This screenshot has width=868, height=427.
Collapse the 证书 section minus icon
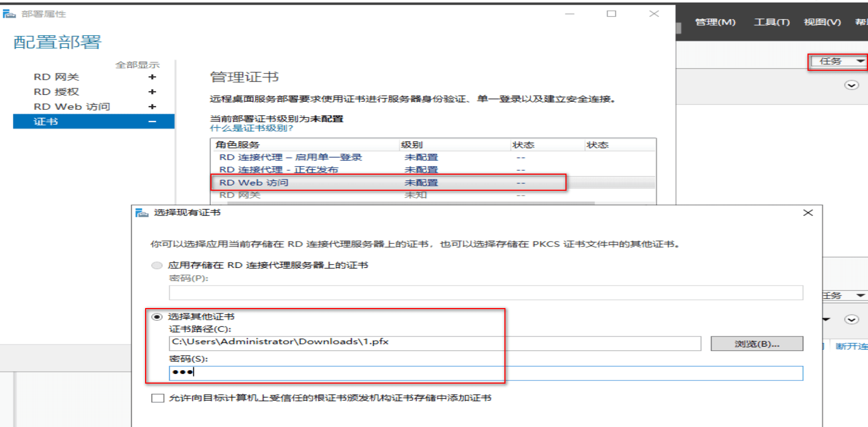[x=152, y=122]
